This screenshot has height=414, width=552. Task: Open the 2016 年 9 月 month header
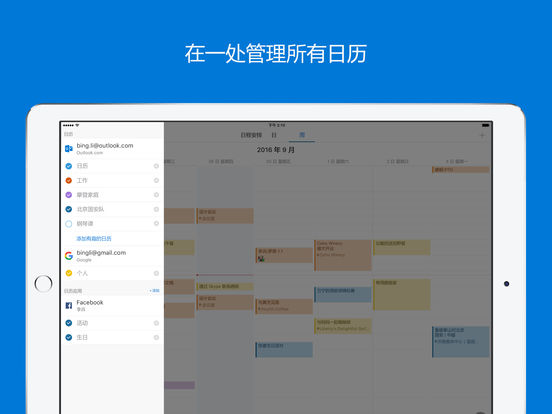click(x=276, y=150)
